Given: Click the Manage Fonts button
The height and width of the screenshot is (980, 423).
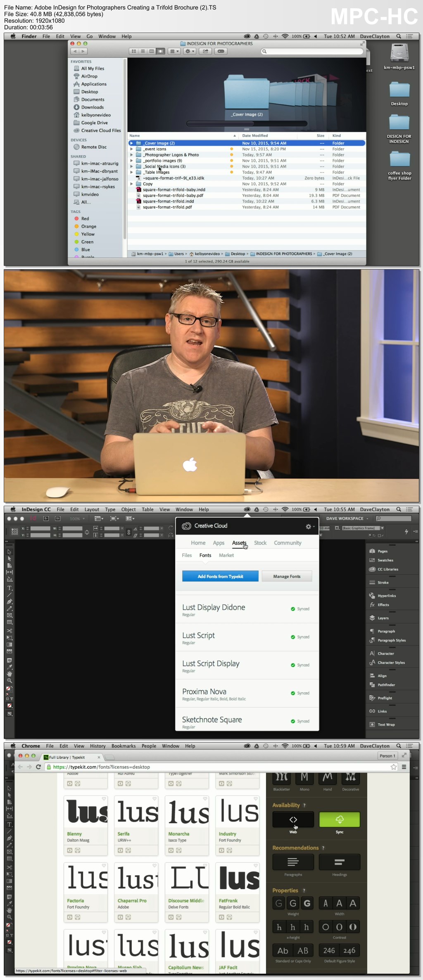Looking at the screenshot, I should [287, 576].
